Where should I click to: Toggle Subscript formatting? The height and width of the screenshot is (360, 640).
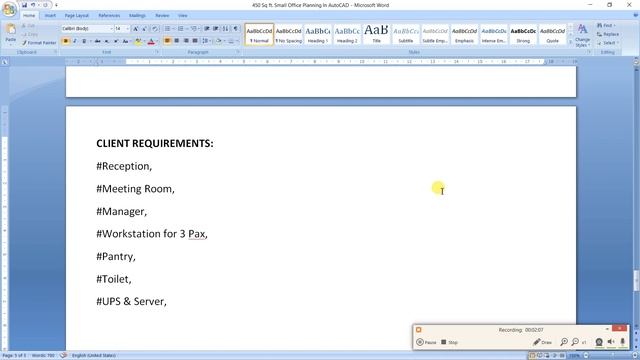pyautogui.click(x=107, y=41)
